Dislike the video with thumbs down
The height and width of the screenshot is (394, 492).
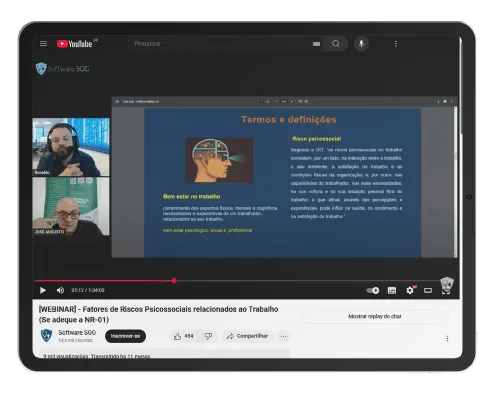208,336
